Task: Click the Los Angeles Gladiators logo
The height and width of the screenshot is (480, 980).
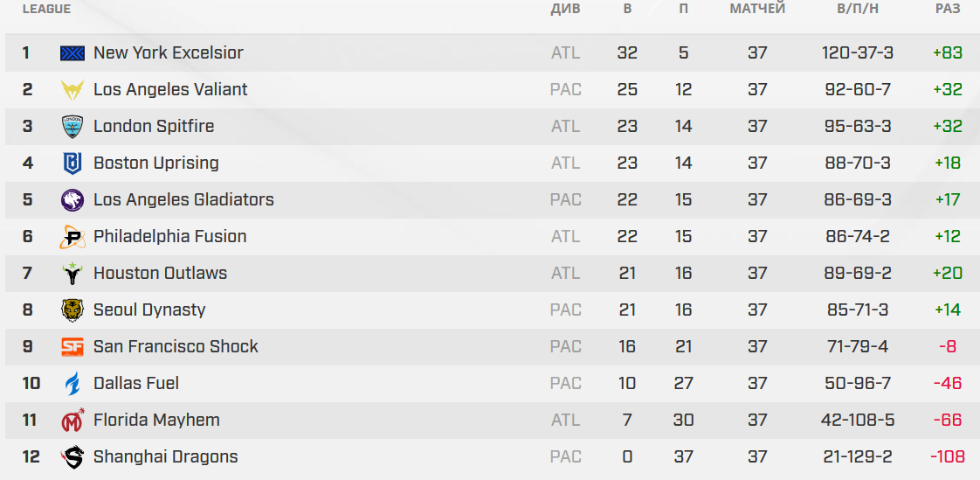Action: click(72, 200)
